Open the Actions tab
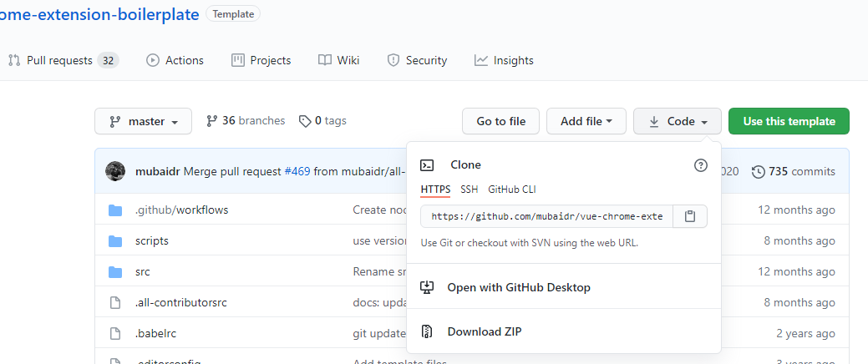Viewport: 868px width, 364px height. (x=175, y=60)
